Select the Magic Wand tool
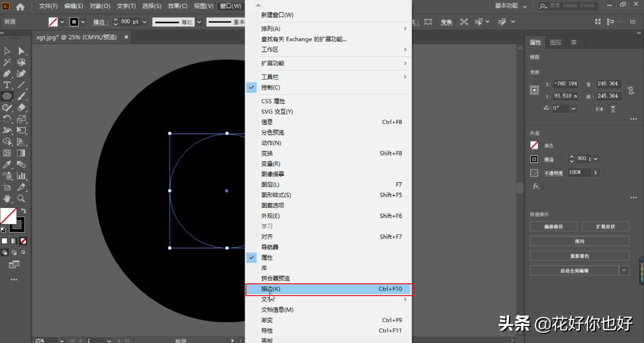Screen dimensions: 644x343 tap(7, 63)
